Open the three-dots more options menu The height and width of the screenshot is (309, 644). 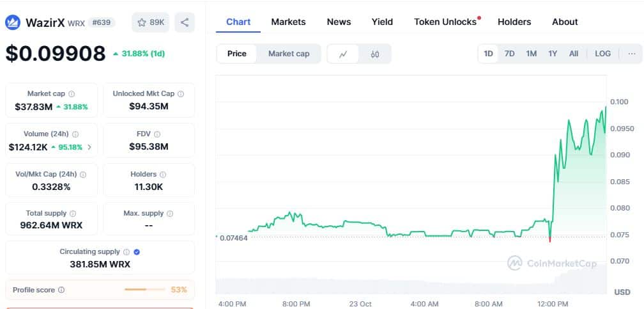[632, 54]
